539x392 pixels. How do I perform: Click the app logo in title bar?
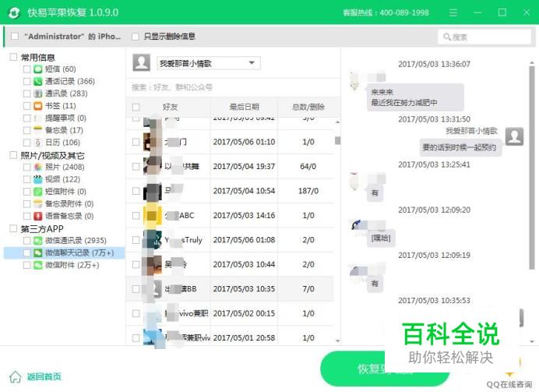(x=14, y=12)
